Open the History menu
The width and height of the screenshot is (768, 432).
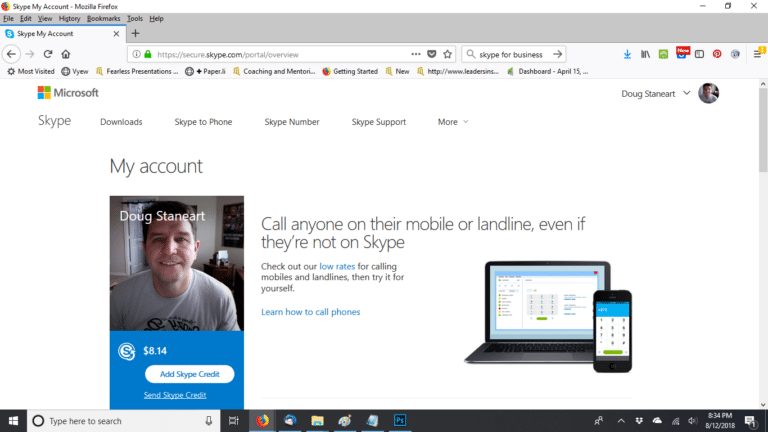(69, 19)
